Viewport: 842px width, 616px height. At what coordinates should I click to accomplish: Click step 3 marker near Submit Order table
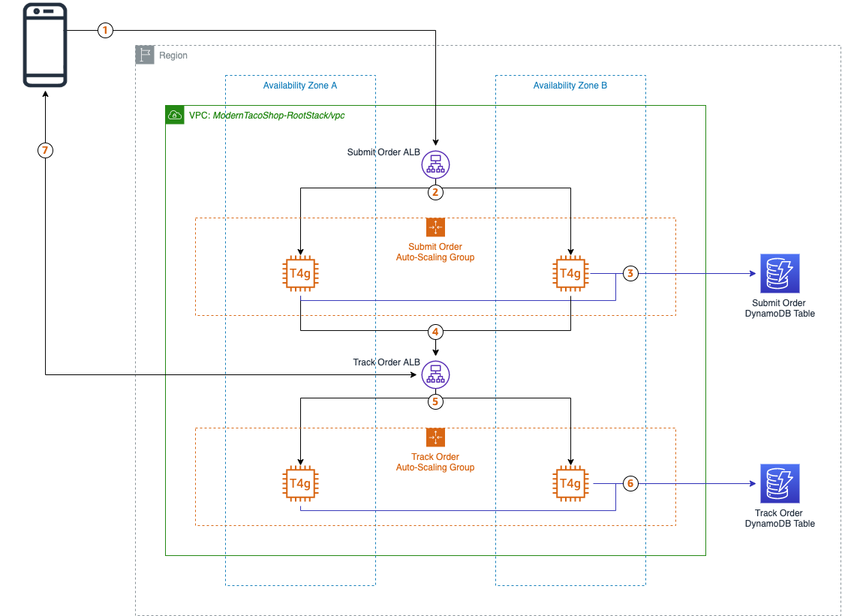pos(630,273)
